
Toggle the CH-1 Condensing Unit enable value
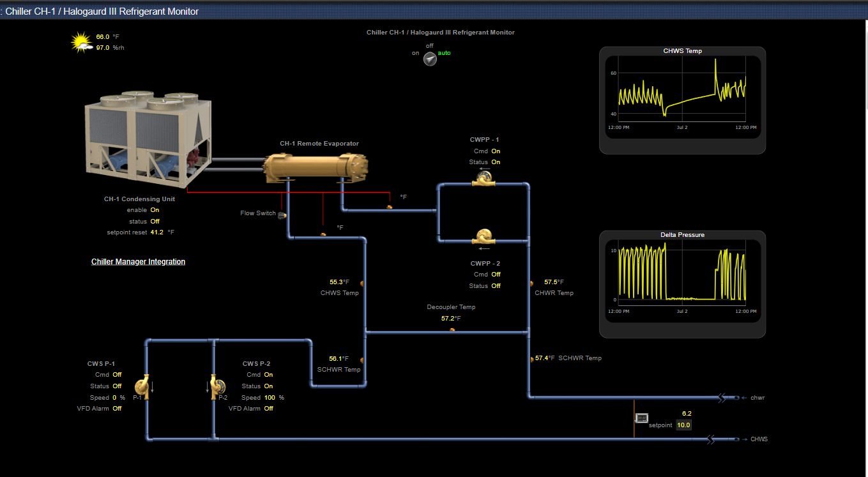click(x=155, y=209)
